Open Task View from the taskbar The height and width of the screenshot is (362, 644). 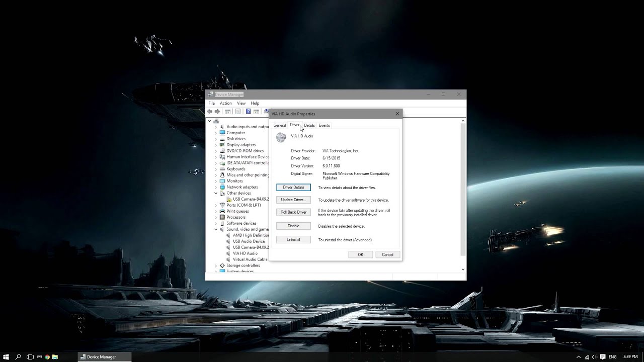coord(30,357)
